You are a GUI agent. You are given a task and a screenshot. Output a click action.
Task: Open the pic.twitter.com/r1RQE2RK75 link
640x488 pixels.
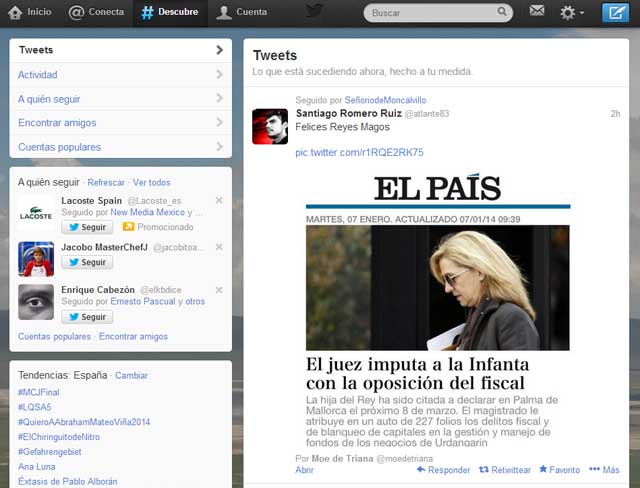(359, 153)
